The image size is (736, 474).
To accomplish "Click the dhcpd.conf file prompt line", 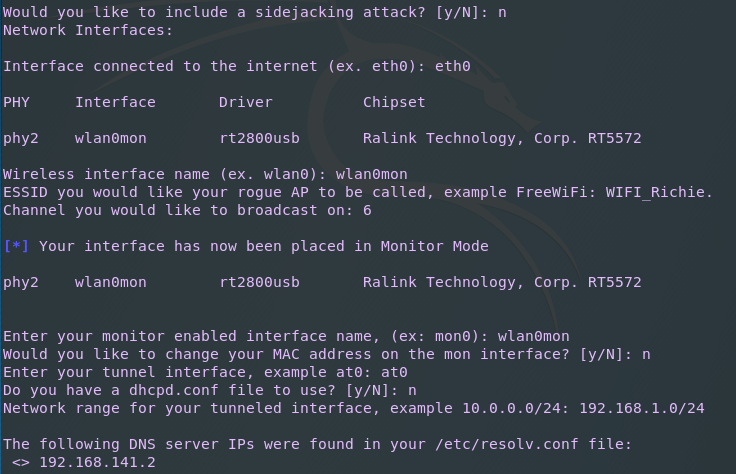I will click(200, 390).
